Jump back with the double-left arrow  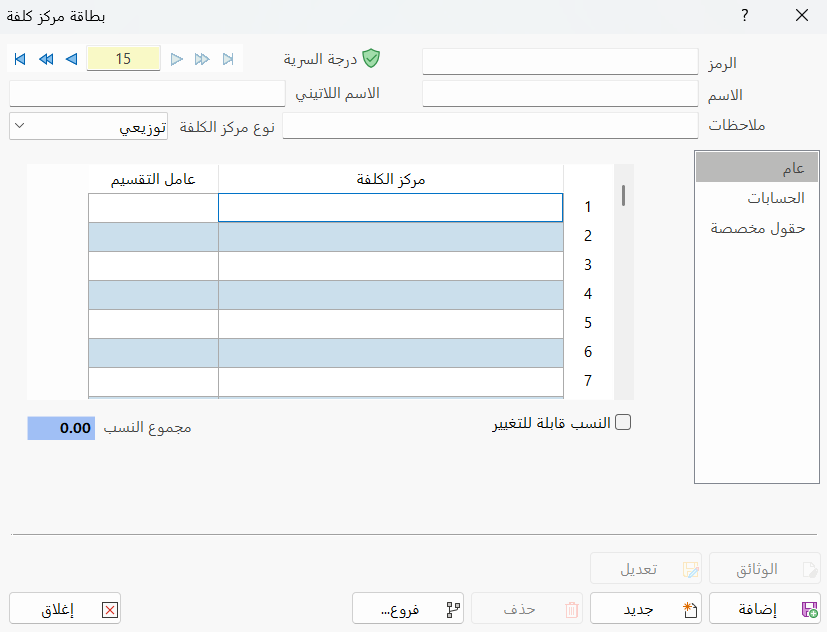45,59
